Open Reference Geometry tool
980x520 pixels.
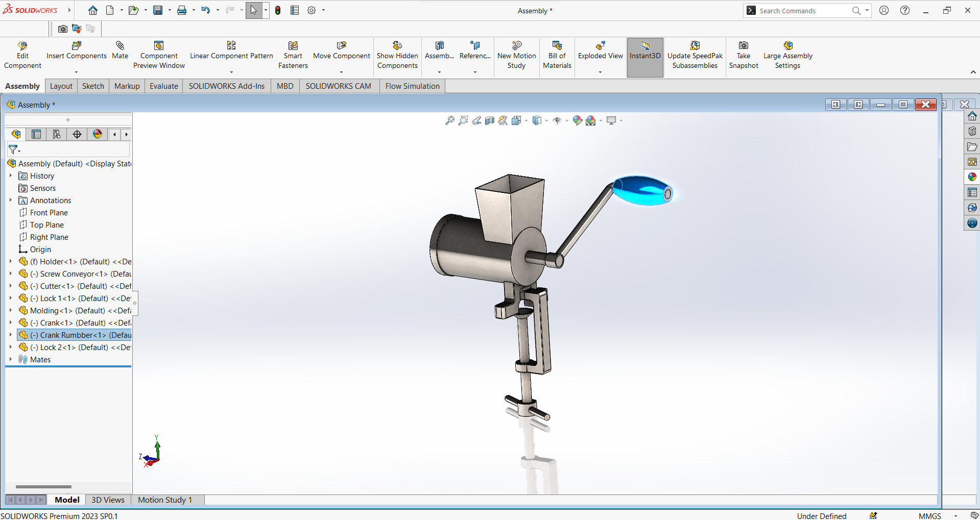pyautogui.click(x=475, y=51)
